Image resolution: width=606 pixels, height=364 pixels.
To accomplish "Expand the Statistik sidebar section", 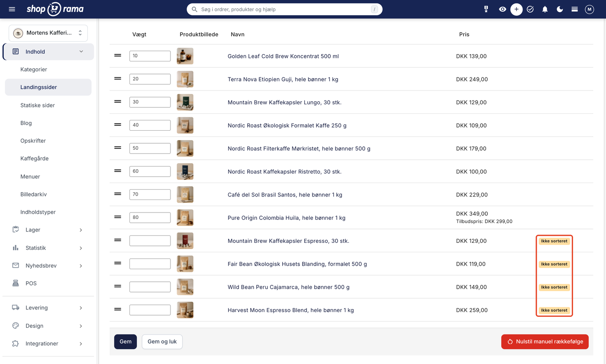I will pos(48,248).
